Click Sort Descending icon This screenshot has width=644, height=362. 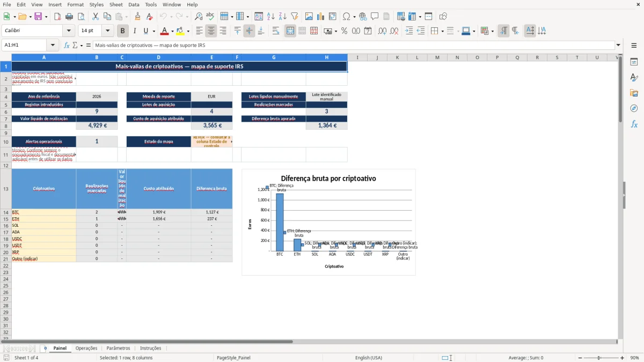pyautogui.click(x=283, y=17)
